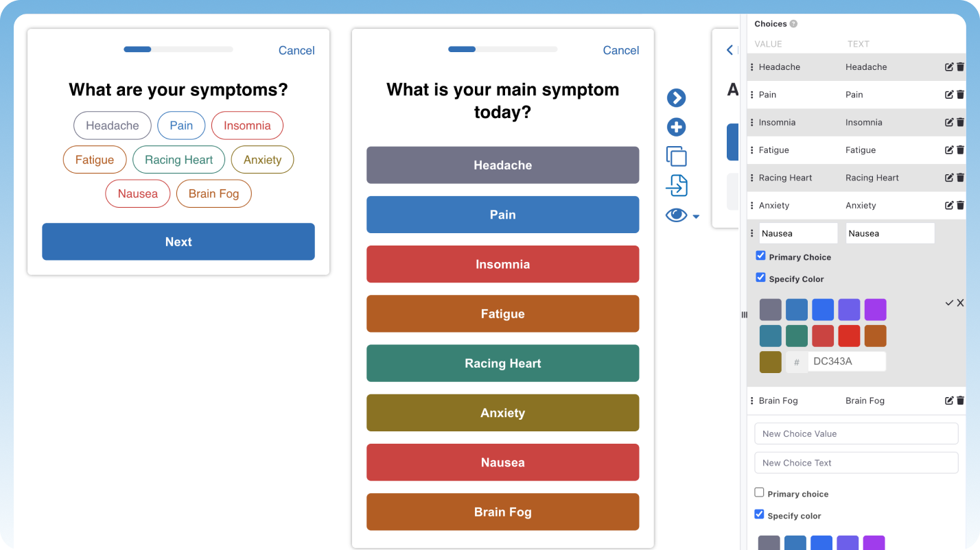Confirm the Nausea edit with the checkmark icon
980x550 pixels.
tap(949, 302)
